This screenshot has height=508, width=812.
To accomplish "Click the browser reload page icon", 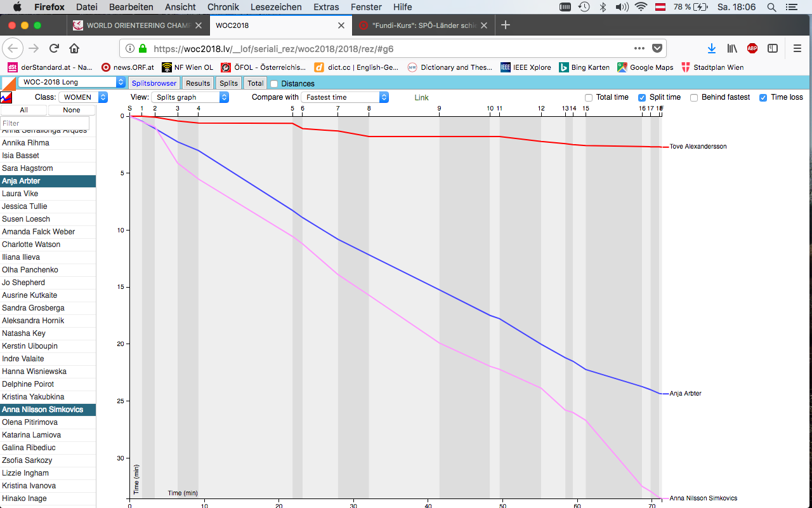I will coord(55,48).
